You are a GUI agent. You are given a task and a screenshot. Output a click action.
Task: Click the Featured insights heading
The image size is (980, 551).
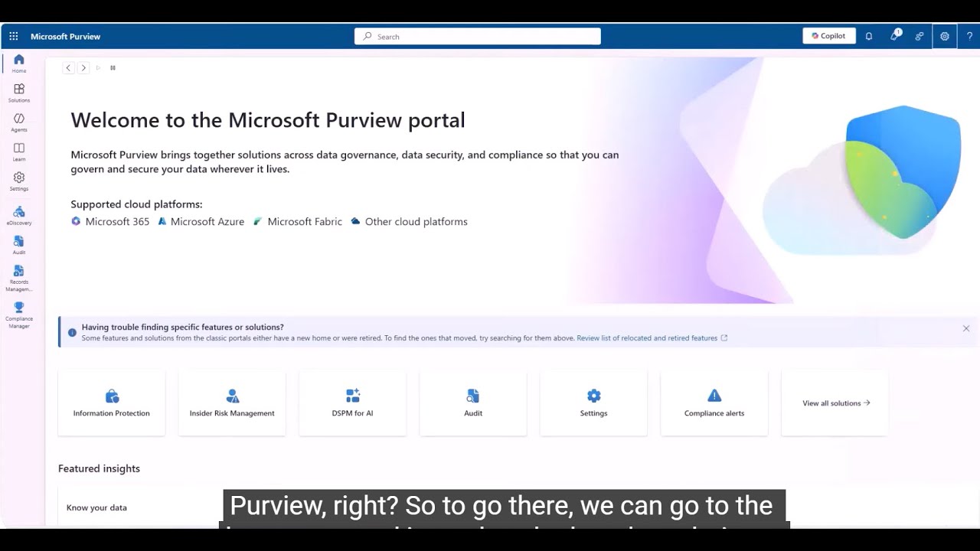[99, 468]
